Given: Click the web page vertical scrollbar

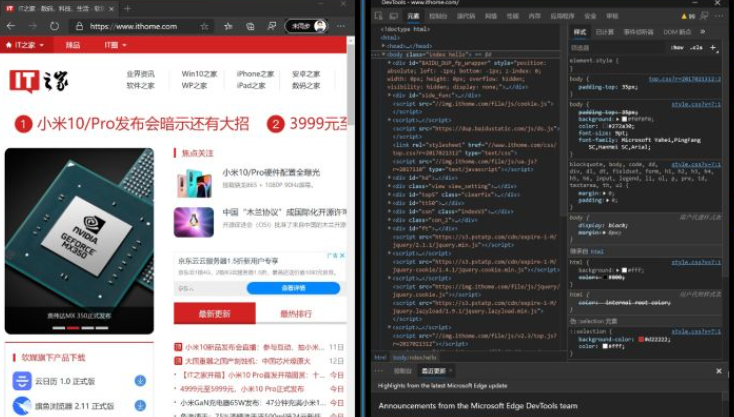Looking at the screenshot, I should (x=351, y=84).
